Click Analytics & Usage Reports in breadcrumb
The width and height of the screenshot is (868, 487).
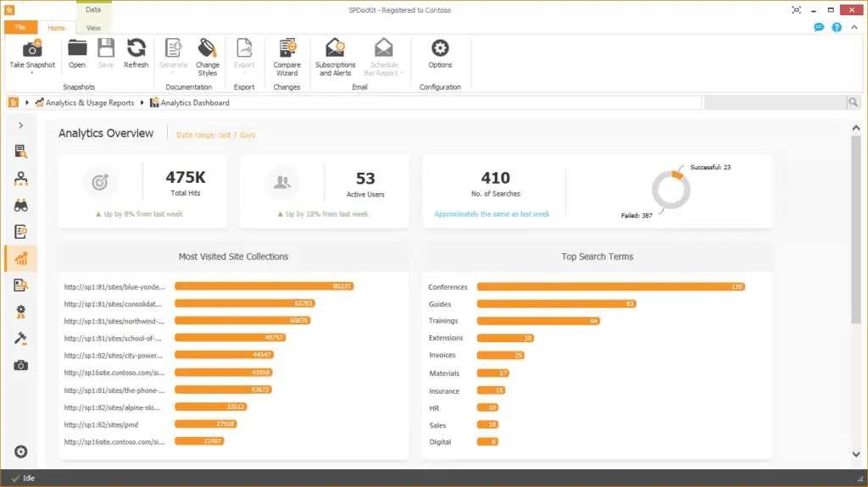click(90, 102)
